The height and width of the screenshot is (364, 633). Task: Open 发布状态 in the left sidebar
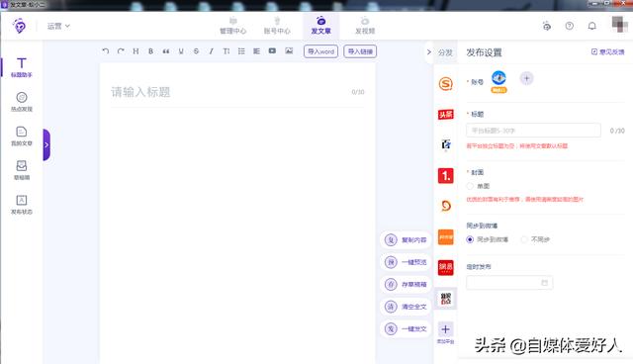pos(22,205)
